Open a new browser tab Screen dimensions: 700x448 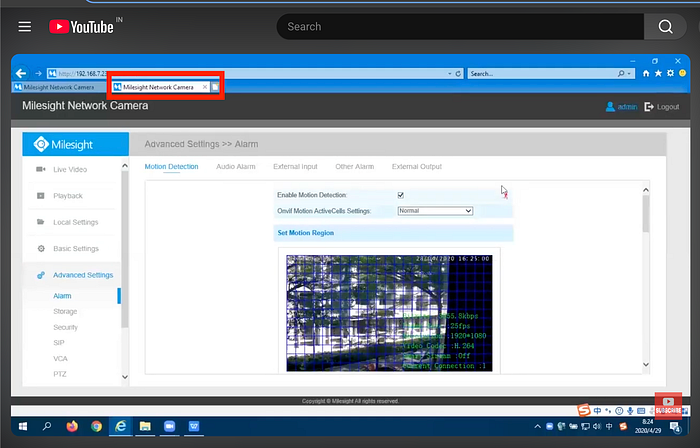click(x=215, y=87)
